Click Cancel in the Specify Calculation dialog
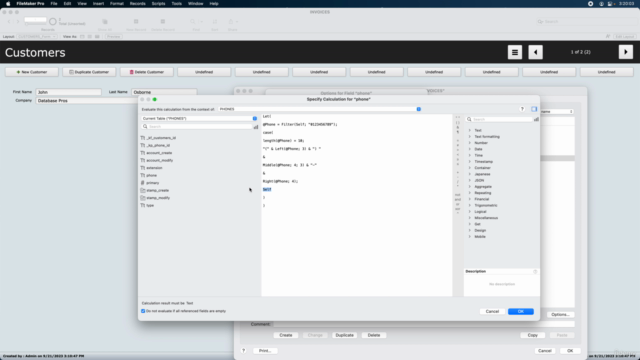The height and width of the screenshot is (360, 640). pos(492,311)
